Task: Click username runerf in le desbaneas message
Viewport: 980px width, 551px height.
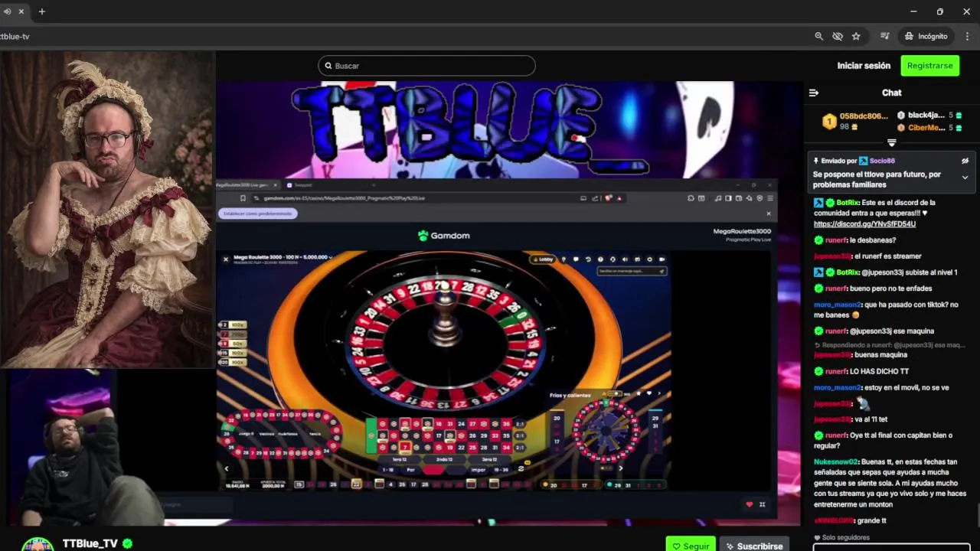Action: 836,240
